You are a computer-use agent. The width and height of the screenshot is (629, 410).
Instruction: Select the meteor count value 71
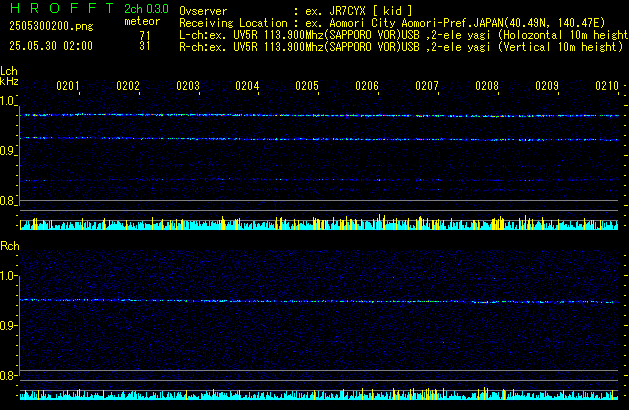tap(145, 35)
